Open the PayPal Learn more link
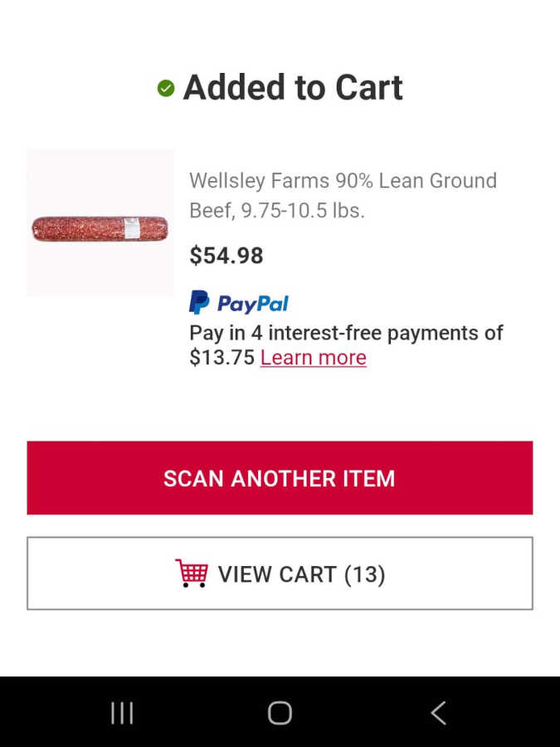The image size is (560, 747). (x=313, y=358)
